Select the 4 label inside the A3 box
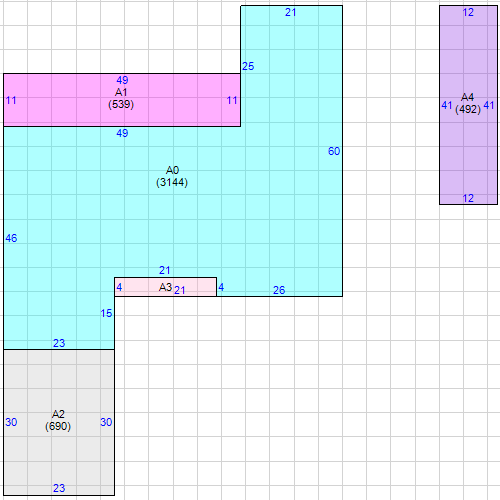 click(119, 287)
